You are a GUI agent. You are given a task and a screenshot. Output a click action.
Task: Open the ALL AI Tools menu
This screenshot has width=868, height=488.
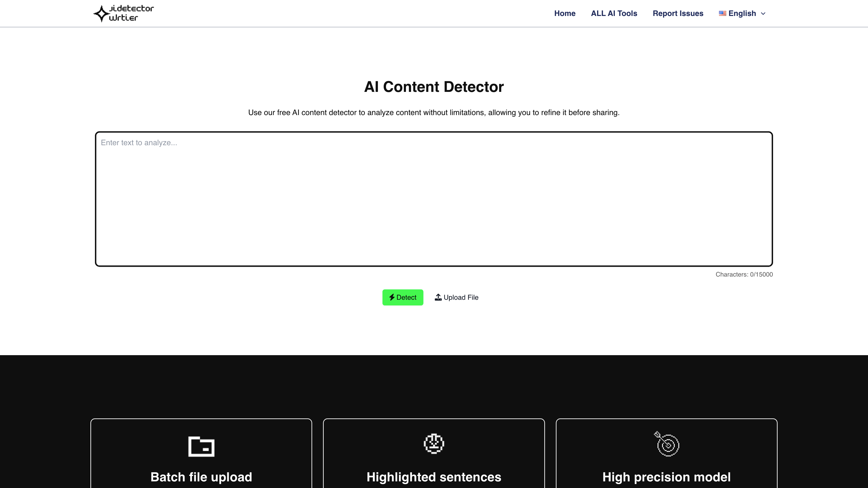click(x=614, y=13)
